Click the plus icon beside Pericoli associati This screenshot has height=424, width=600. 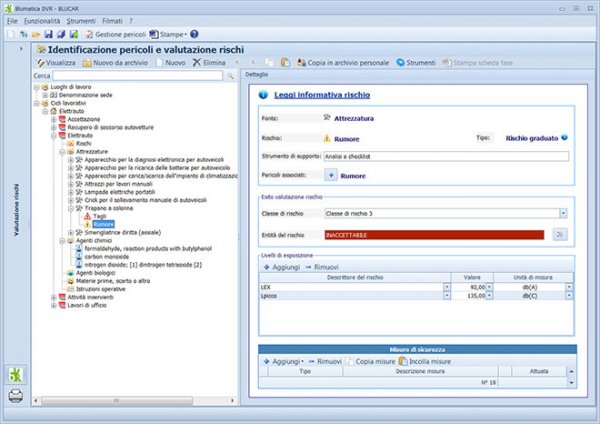coord(330,175)
